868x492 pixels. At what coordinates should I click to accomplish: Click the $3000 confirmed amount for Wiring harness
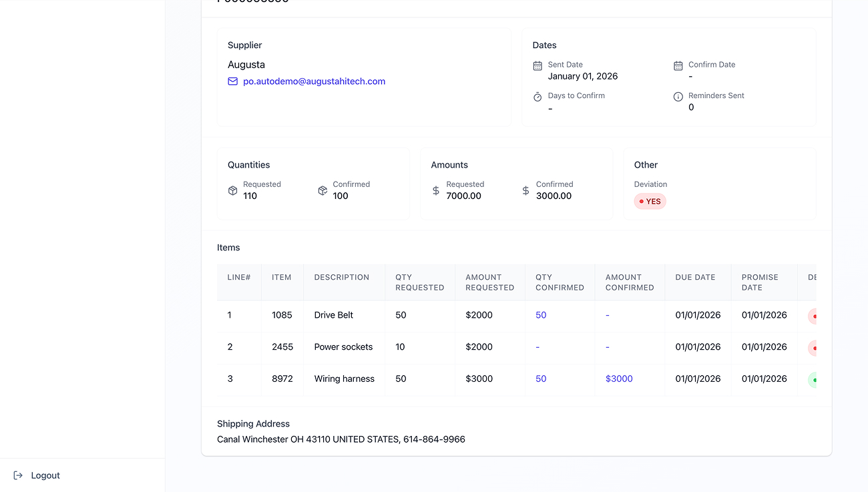[619, 379]
